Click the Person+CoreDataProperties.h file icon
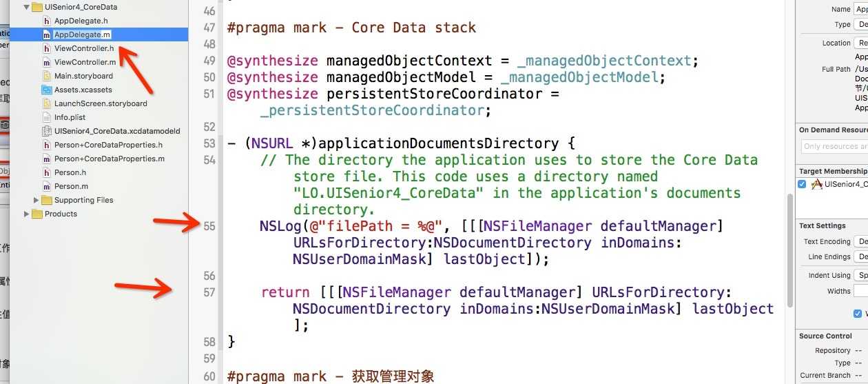868x384 pixels. click(x=47, y=145)
